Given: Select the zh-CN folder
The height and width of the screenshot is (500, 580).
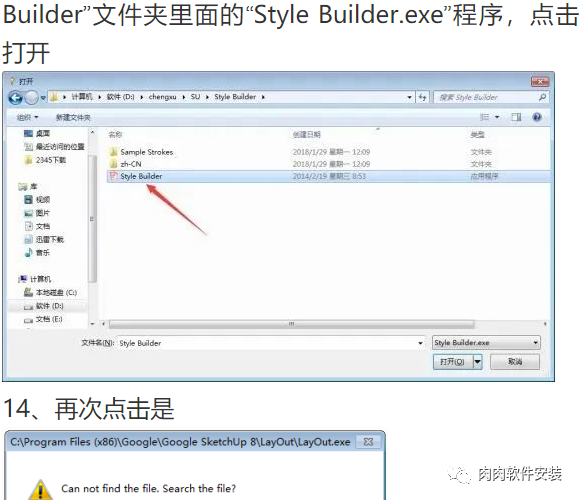Looking at the screenshot, I should click(131, 164).
